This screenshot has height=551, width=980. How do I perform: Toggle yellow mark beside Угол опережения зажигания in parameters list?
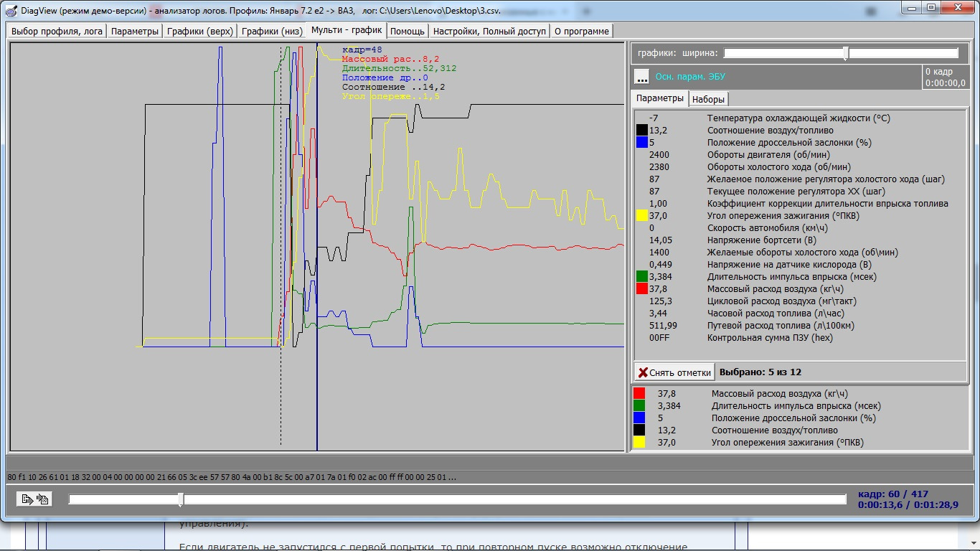[x=642, y=216]
